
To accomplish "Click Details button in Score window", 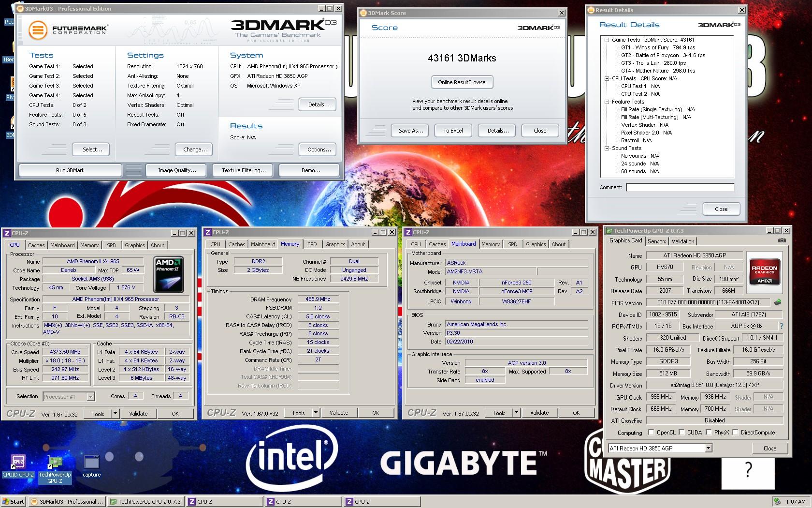I will [497, 131].
